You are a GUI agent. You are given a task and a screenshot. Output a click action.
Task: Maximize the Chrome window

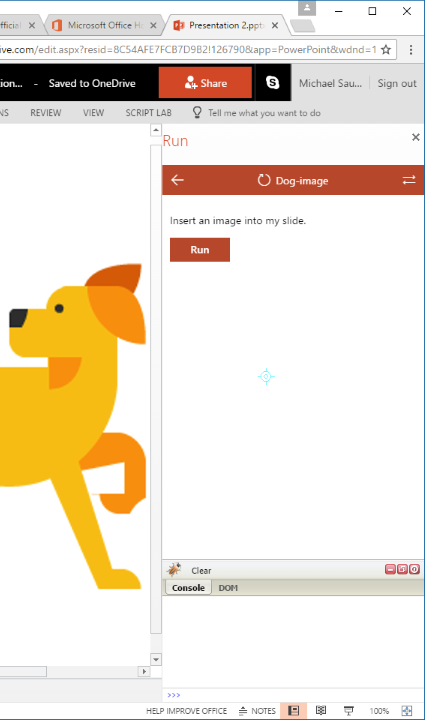[372, 11]
